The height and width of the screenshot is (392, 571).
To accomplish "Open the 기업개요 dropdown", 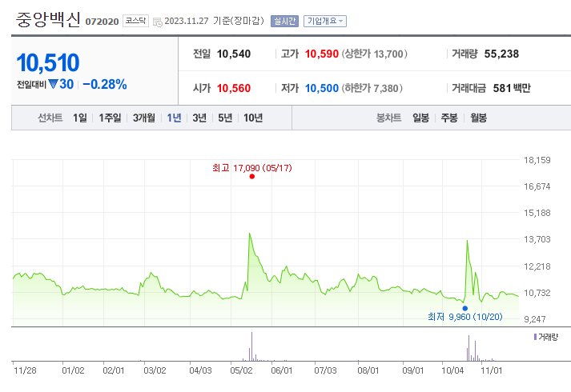I will [x=325, y=21].
